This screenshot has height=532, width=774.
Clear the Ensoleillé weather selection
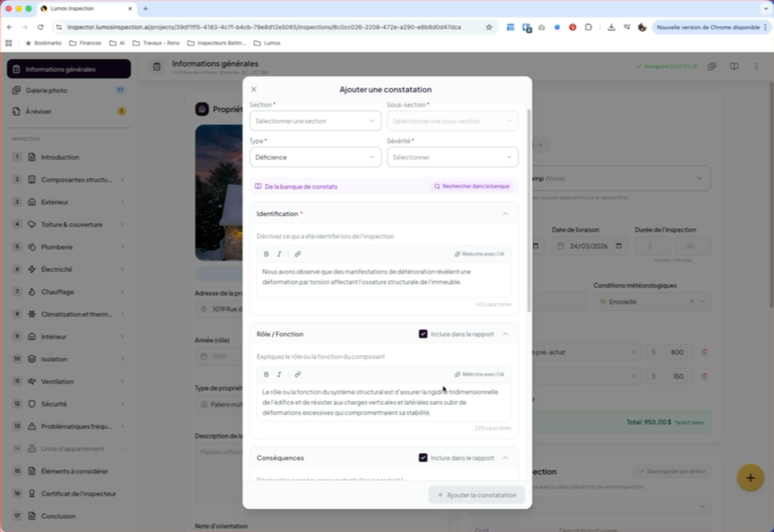coord(692,302)
